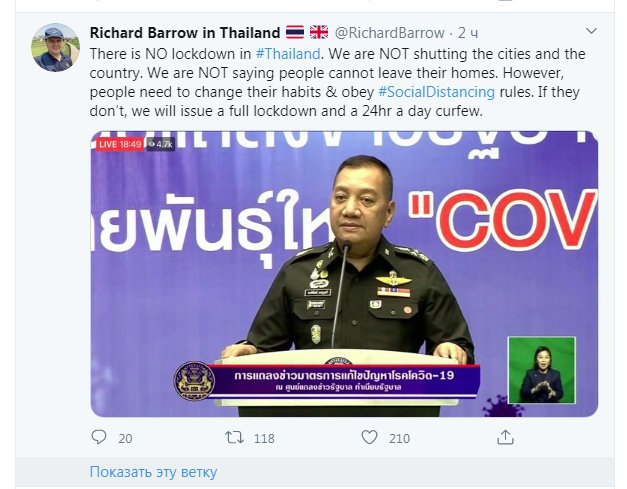Click the red LIVE 18:49 badge
This screenshot has width=627, height=489.
[x=120, y=144]
